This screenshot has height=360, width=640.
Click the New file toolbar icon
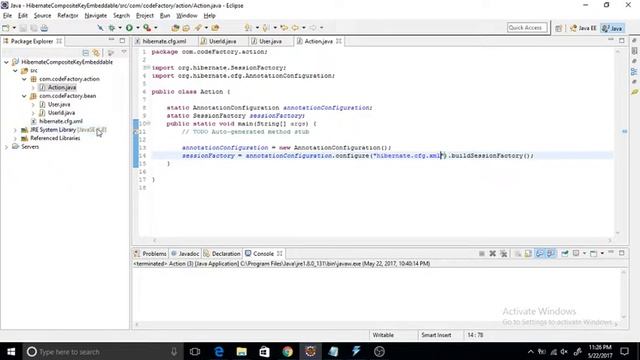(x=6, y=28)
